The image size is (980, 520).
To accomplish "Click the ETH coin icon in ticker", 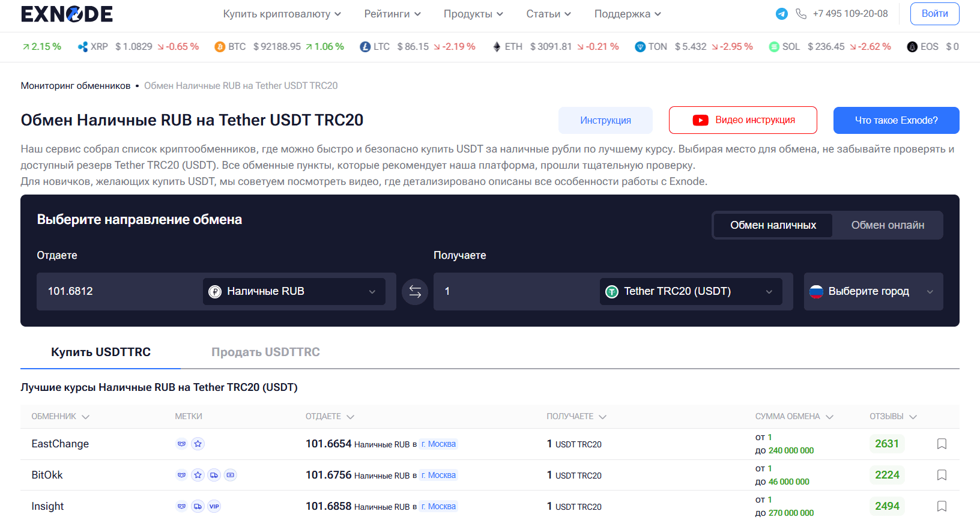I will (x=497, y=47).
